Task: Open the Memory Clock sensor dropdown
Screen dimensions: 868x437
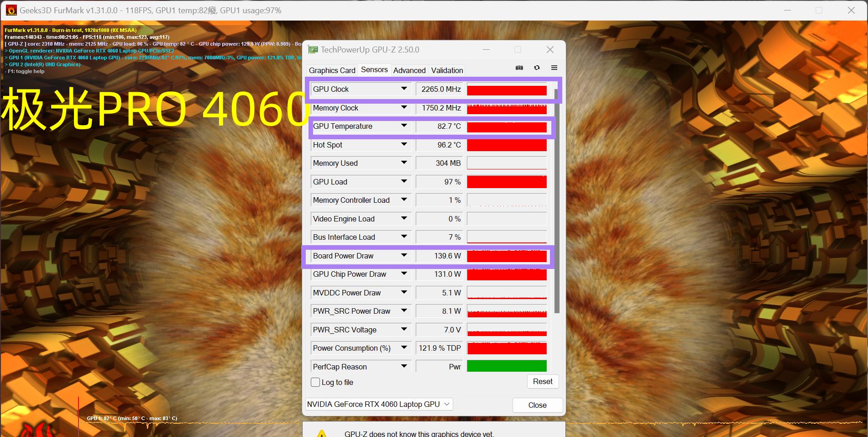Action: [x=404, y=108]
